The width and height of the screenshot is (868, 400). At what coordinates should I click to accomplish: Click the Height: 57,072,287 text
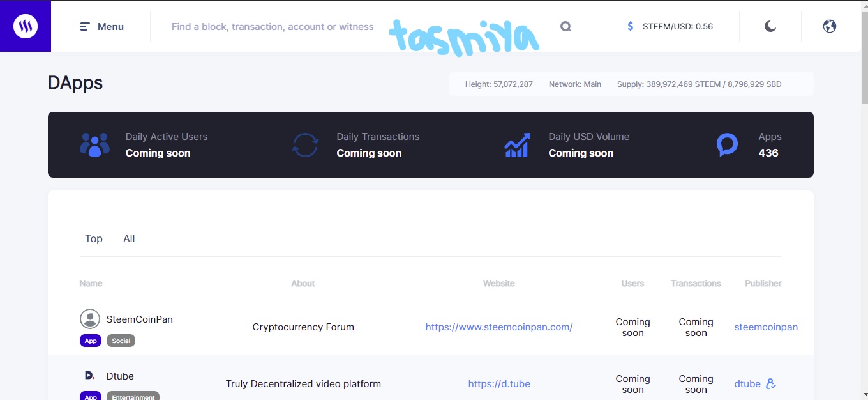(499, 84)
